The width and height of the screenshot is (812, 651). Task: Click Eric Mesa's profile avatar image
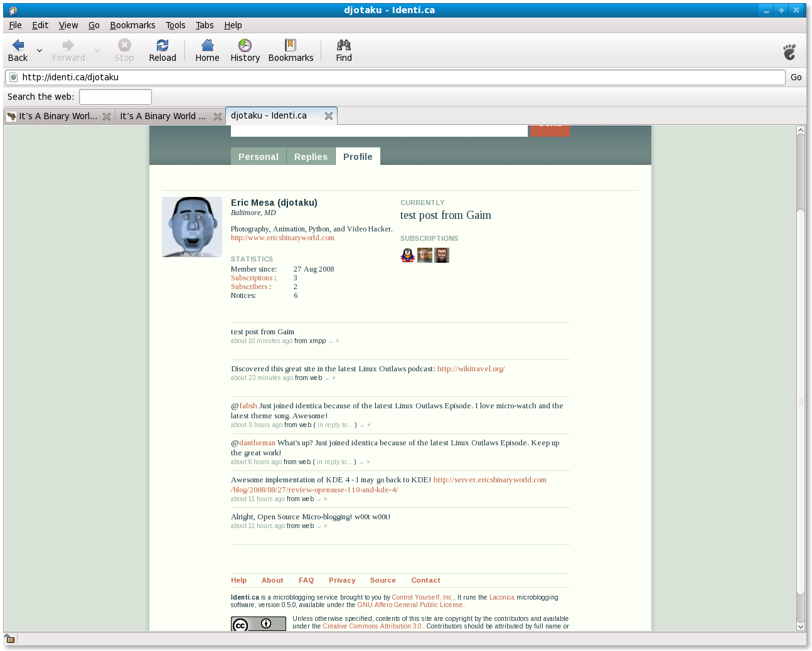192,227
